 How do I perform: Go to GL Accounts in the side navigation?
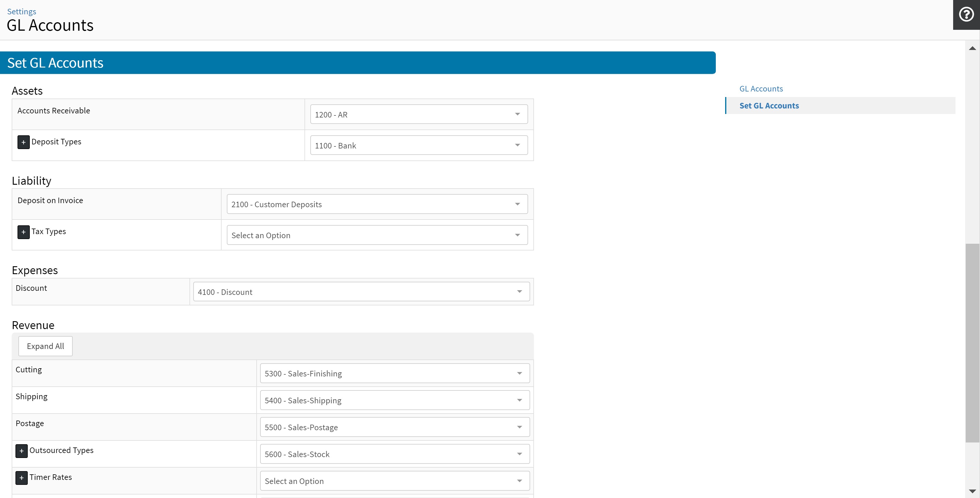click(761, 89)
